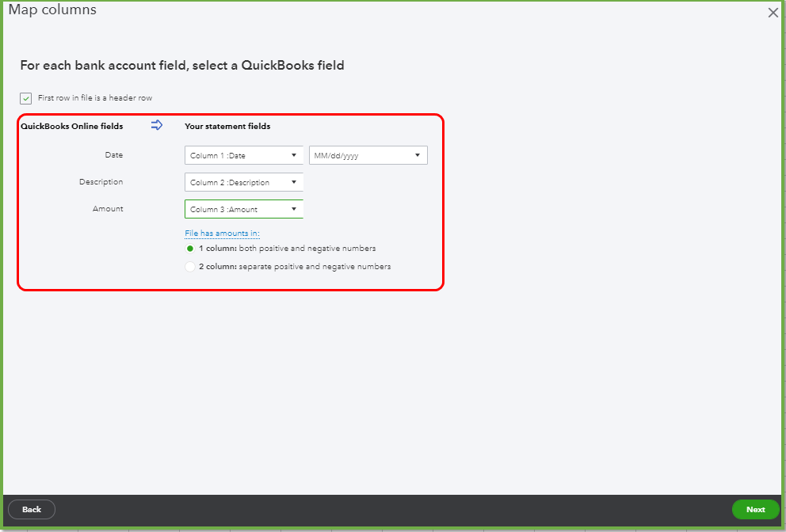Viewport: 786px width, 532px height.
Task: Close the Map columns dialog
Action: 773,12
